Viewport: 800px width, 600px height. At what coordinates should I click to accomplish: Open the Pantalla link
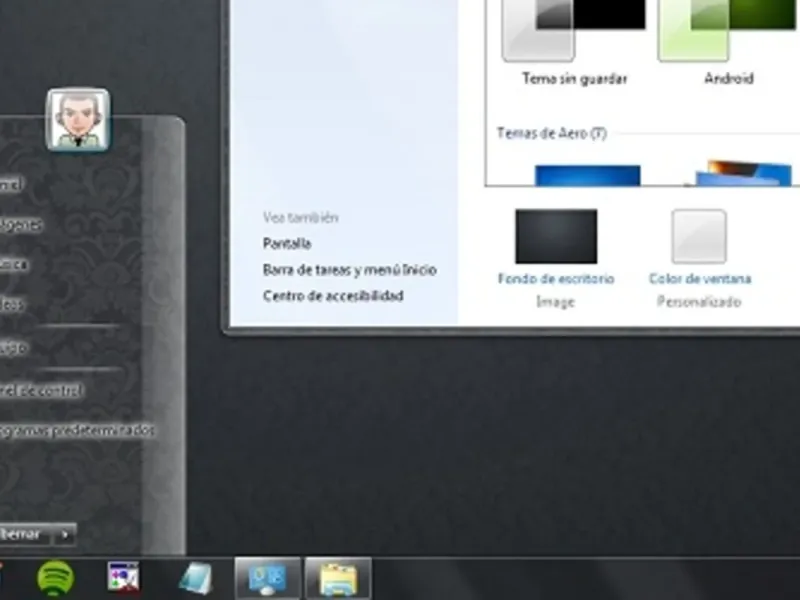pos(287,243)
